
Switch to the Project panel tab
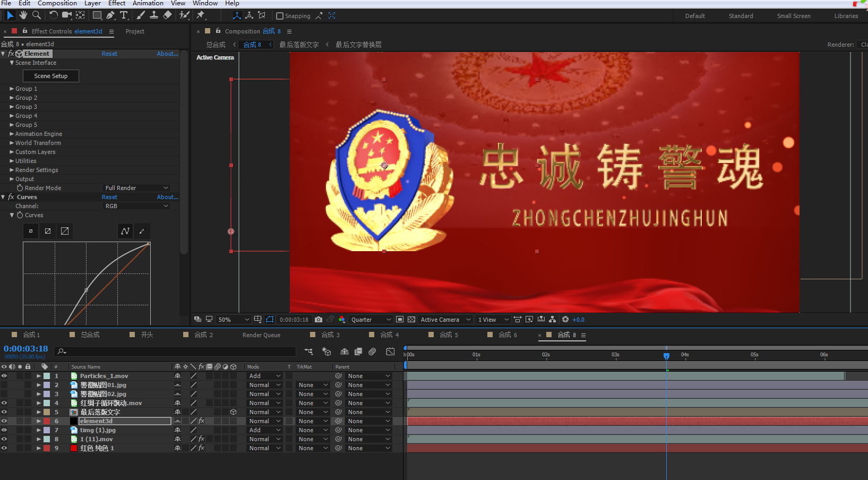click(x=135, y=31)
